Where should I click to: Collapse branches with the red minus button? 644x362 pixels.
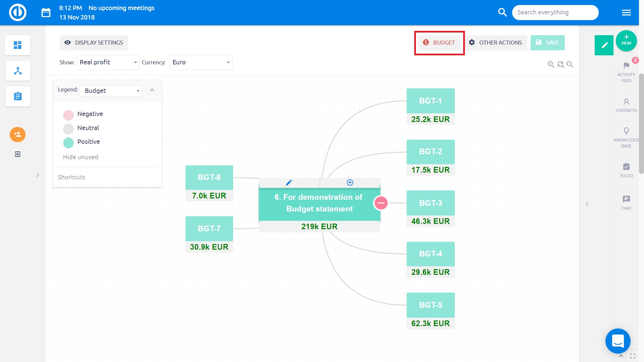[x=381, y=203]
